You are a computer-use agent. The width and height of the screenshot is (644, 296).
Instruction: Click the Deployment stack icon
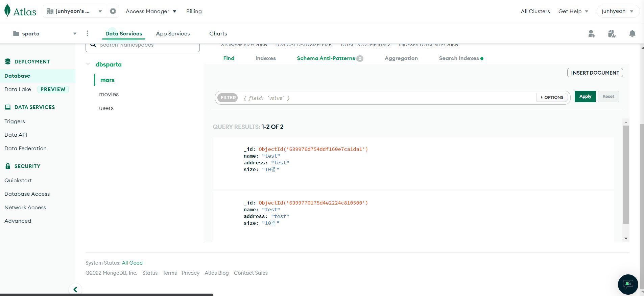[x=8, y=61]
